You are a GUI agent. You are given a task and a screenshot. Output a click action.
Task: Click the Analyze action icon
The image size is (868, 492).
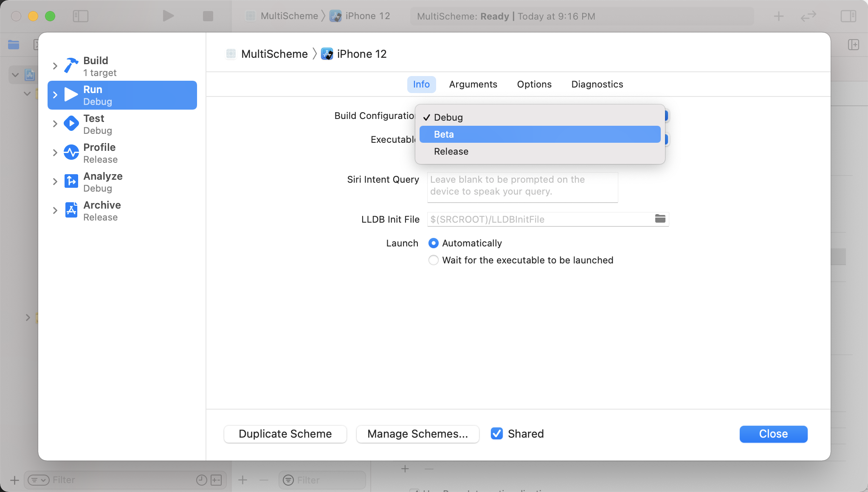pyautogui.click(x=71, y=181)
